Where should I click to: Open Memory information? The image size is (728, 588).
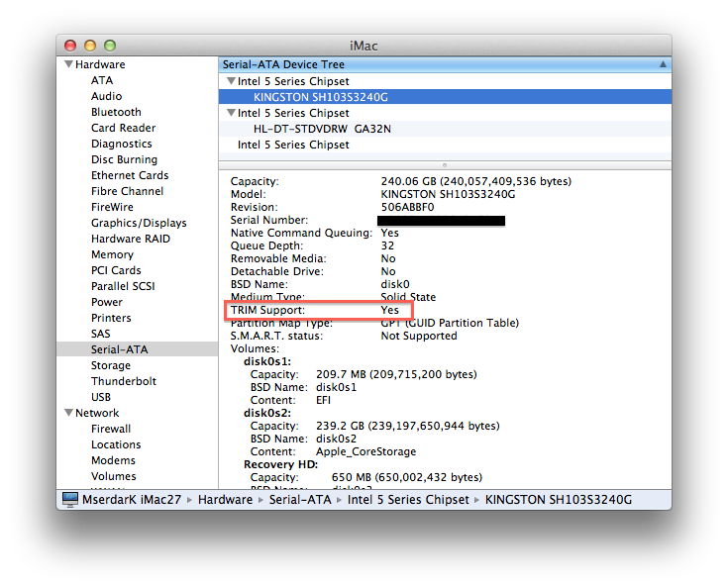coord(112,254)
